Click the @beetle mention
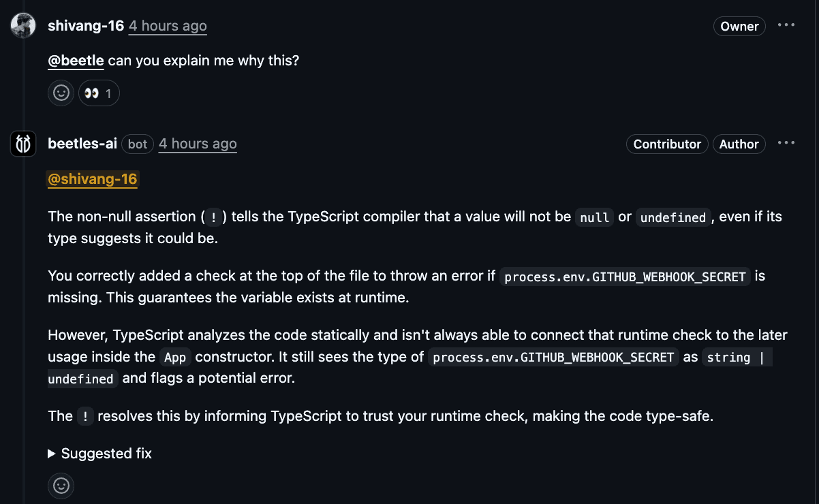The width and height of the screenshot is (819, 504). tap(76, 61)
